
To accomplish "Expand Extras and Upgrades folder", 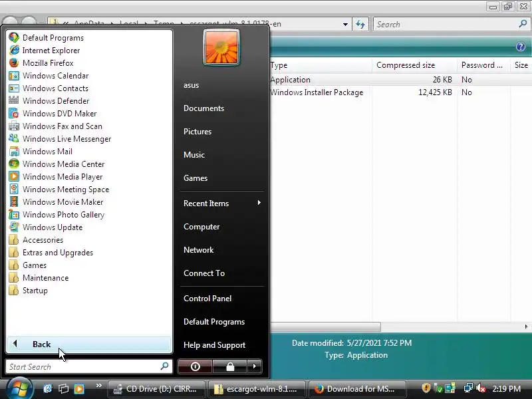I will coord(51,253).
